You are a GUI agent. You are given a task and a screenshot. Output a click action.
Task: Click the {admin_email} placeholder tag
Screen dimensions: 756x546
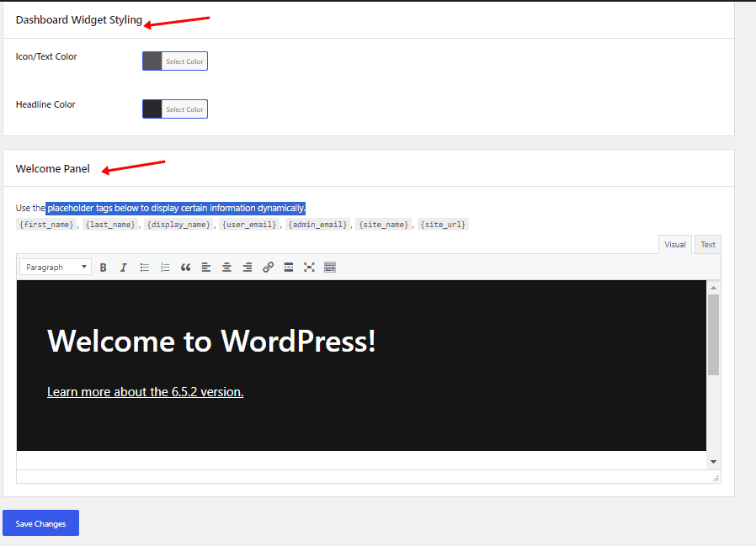(x=317, y=225)
